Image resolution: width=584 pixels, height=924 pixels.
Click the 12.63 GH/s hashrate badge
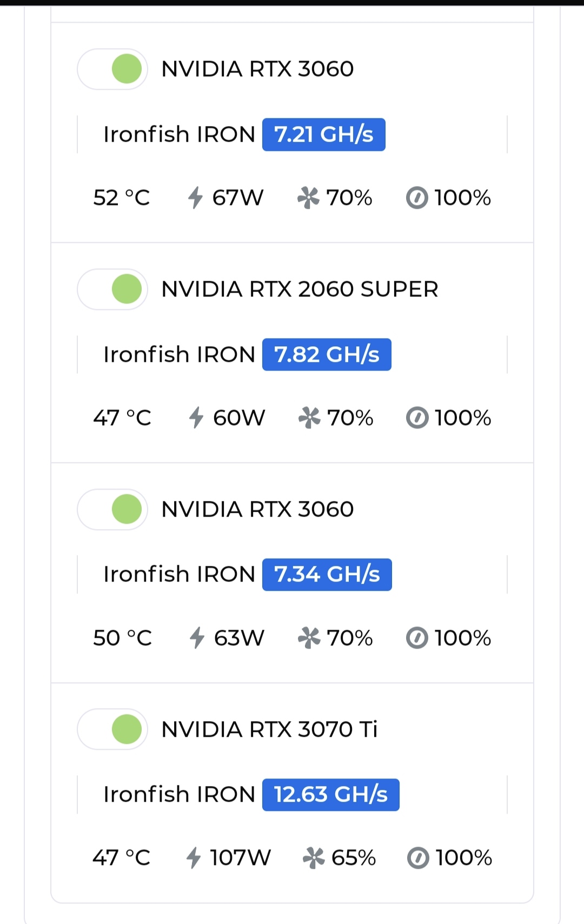pos(331,795)
